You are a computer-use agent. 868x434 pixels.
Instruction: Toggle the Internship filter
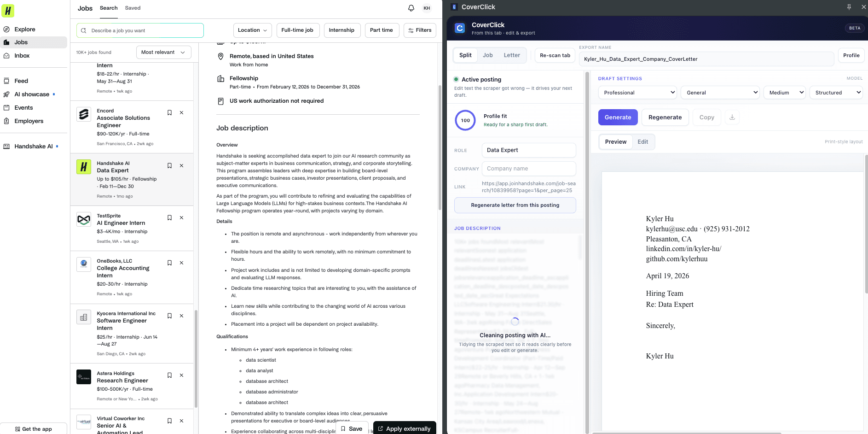(341, 30)
